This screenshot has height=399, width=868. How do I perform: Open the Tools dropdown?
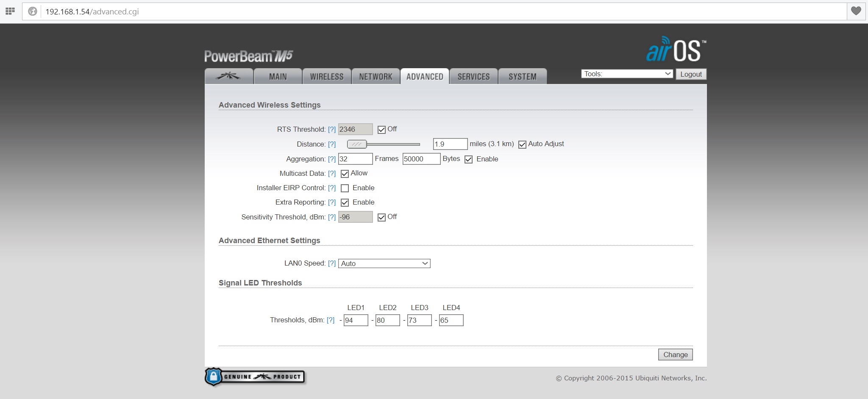coord(627,74)
